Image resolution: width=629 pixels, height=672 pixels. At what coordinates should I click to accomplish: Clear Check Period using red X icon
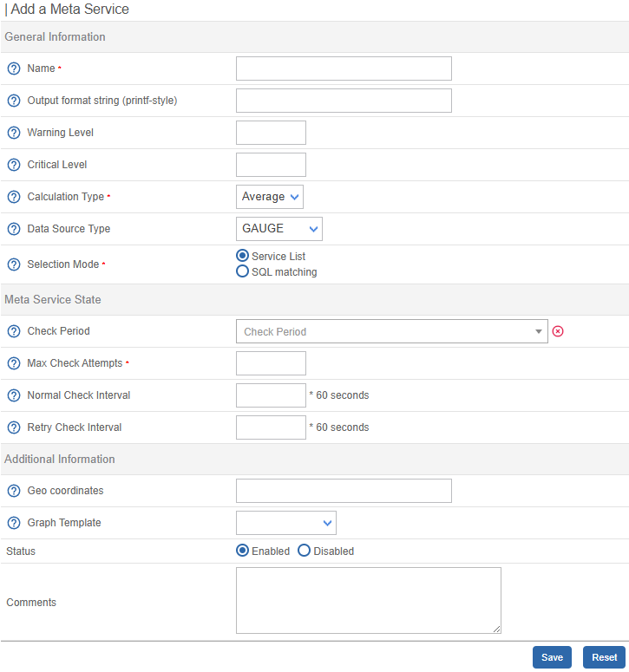[x=558, y=331]
